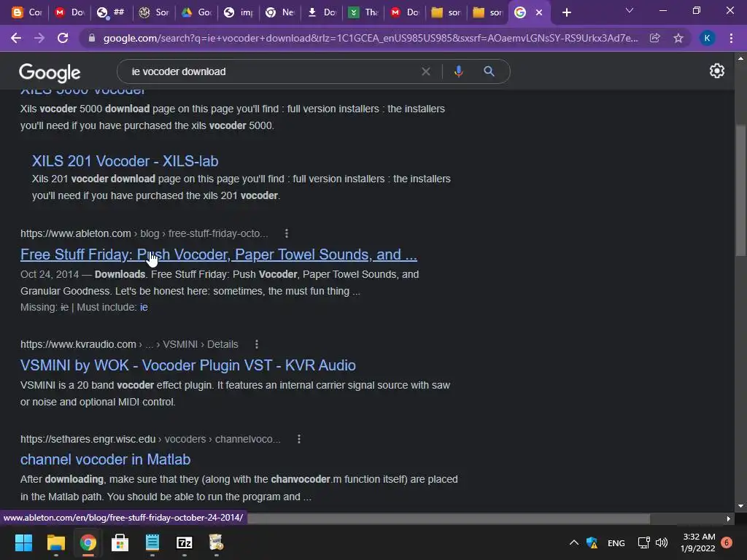
Task: Switch to the 'Ne' tab
Action: click(279, 12)
